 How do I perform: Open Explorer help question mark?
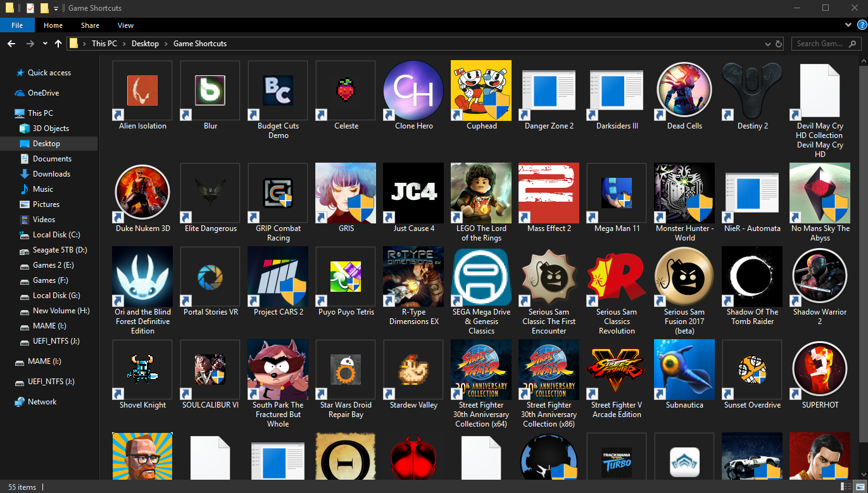[861, 25]
